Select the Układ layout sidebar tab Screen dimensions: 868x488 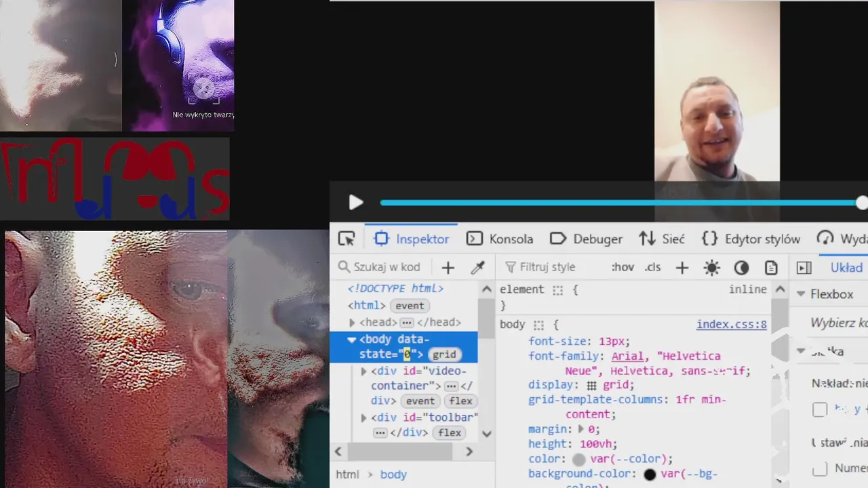tap(846, 268)
